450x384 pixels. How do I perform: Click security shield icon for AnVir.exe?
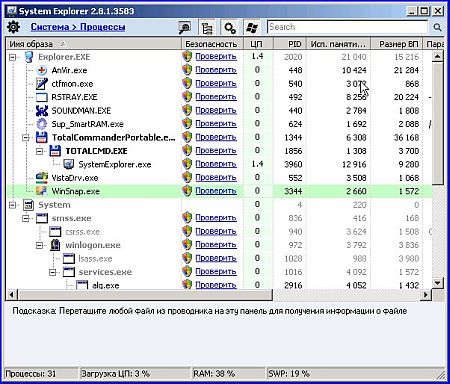pos(187,70)
